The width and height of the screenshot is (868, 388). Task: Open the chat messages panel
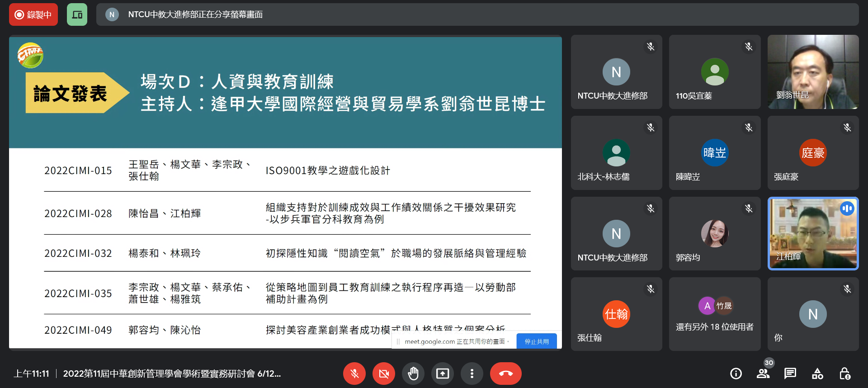(790, 374)
